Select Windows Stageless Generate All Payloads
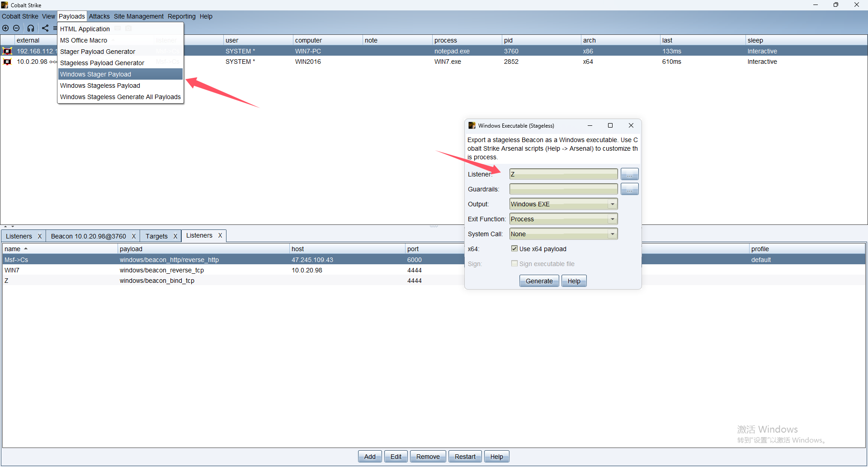868x467 pixels. coord(120,97)
